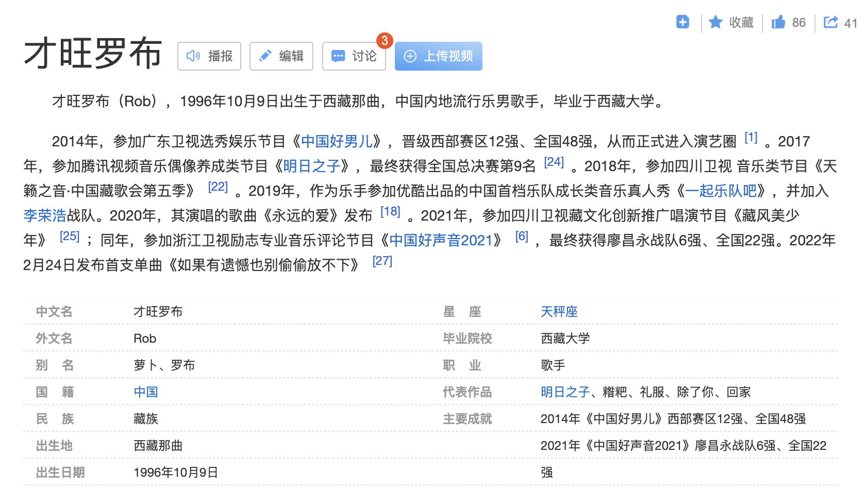866x504 pixels.
Task: Open 明日之子 link in 代表作品 row
Action: (565, 392)
